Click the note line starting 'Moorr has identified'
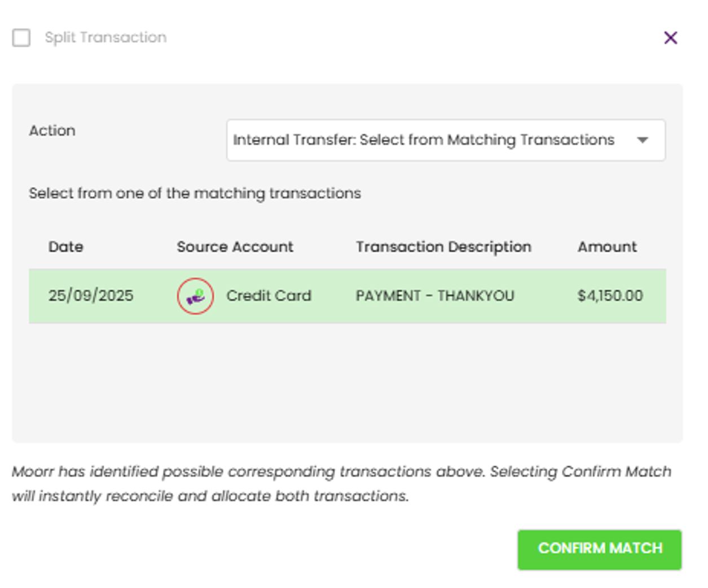This screenshot has width=708, height=588. [x=341, y=471]
